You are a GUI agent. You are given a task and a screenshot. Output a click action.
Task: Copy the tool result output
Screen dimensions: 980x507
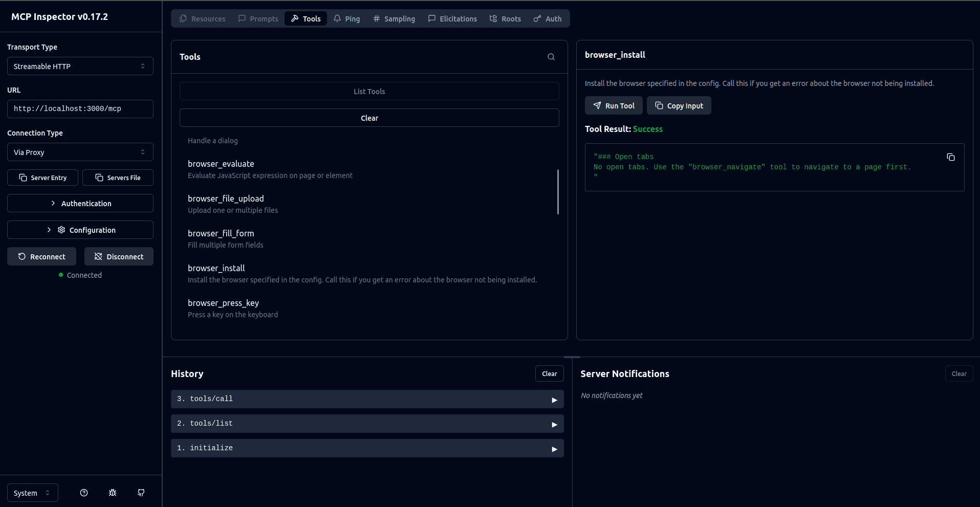(x=951, y=157)
